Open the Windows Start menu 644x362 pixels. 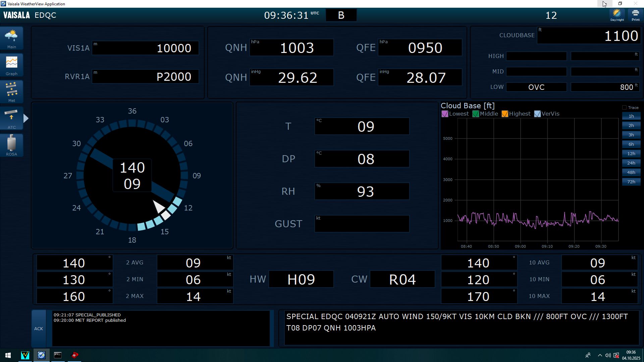(x=8, y=355)
